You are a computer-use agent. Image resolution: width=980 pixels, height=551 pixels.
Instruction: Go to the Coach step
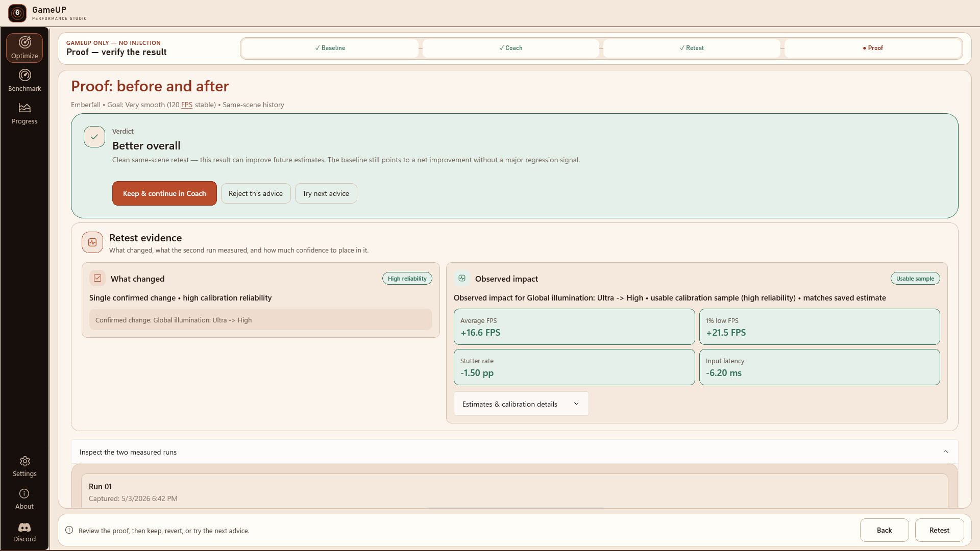510,48
